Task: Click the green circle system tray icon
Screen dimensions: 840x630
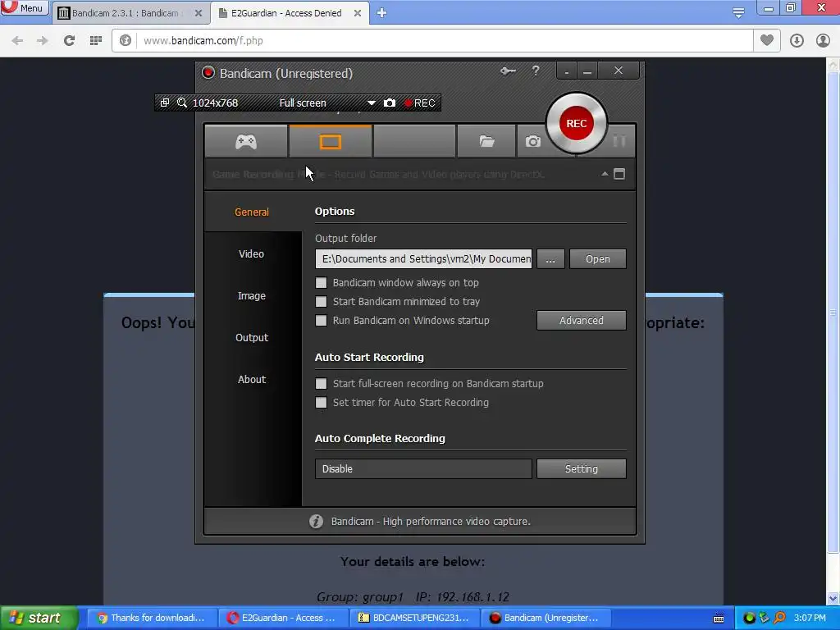Action: pyautogui.click(x=749, y=618)
